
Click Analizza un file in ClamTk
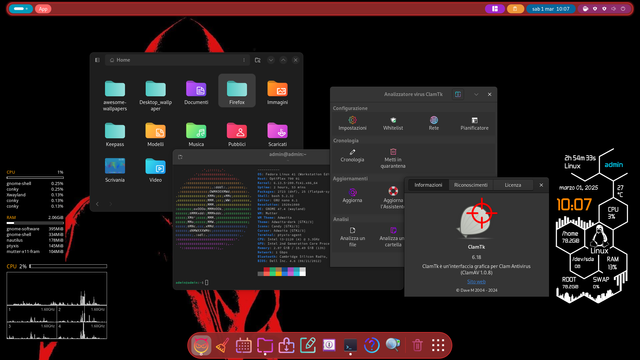click(x=352, y=237)
